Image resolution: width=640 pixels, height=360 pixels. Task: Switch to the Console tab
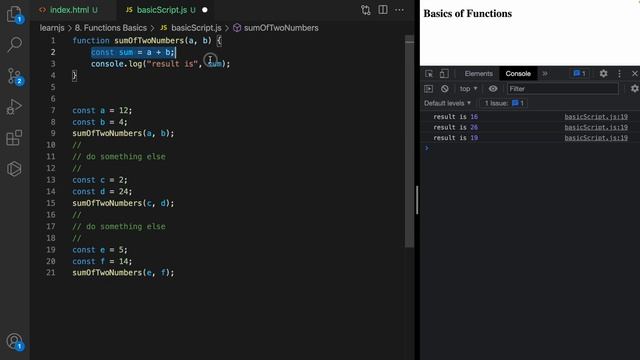[518, 74]
